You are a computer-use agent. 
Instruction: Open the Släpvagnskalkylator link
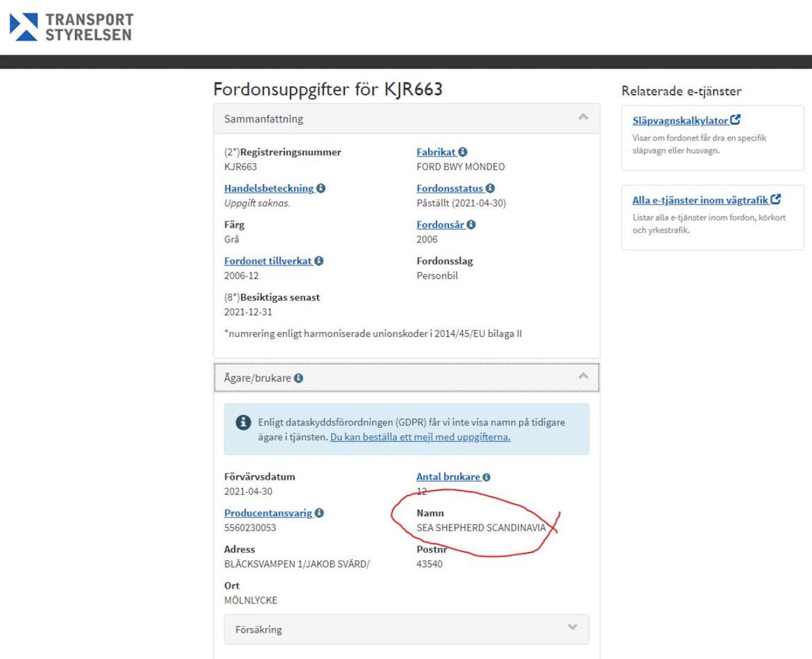(x=680, y=121)
